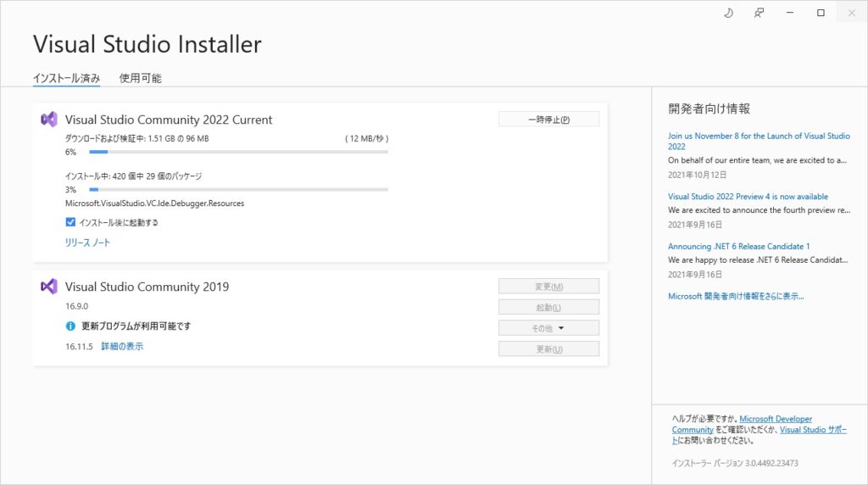This screenshot has width=868, height=485.
Task: Click Microsoft 開発者向け情報をさらに表示 link
Action: click(x=736, y=296)
